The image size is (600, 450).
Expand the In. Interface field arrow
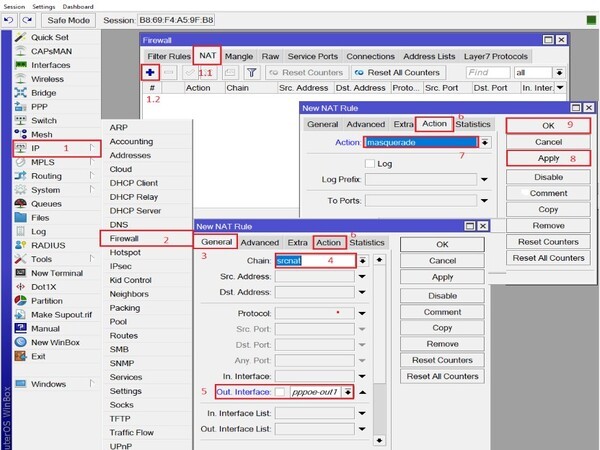click(x=362, y=377)
